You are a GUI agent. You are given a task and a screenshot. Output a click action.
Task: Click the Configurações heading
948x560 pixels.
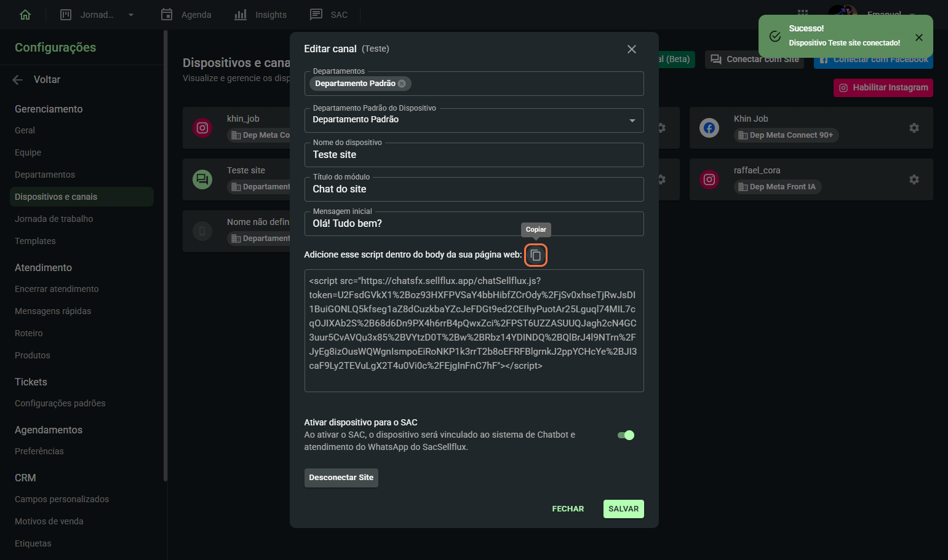coord(55,47)
